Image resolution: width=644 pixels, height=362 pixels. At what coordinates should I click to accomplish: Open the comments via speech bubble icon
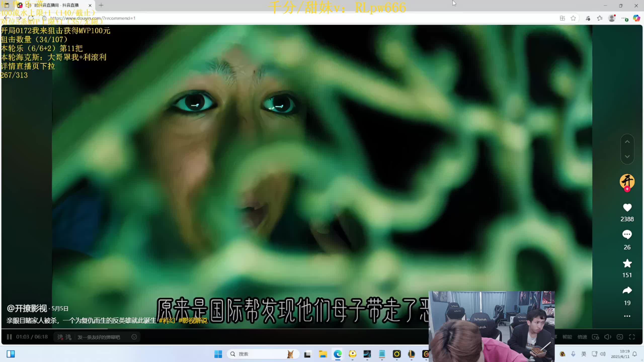[x=627, y=235]
